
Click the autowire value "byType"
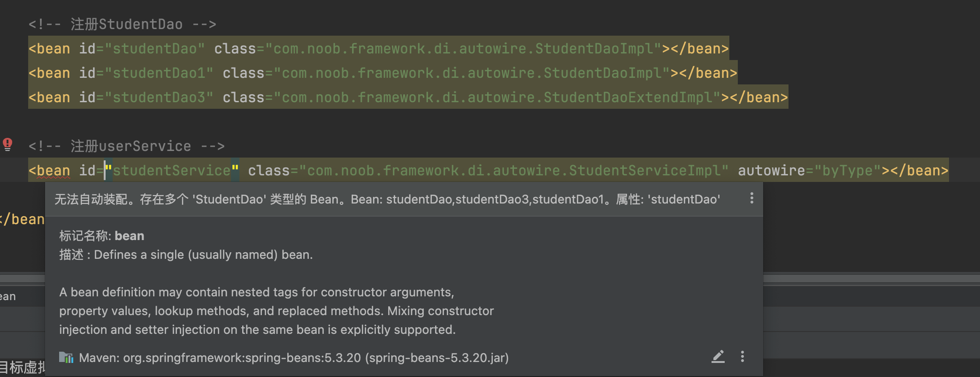click(848, 170)
